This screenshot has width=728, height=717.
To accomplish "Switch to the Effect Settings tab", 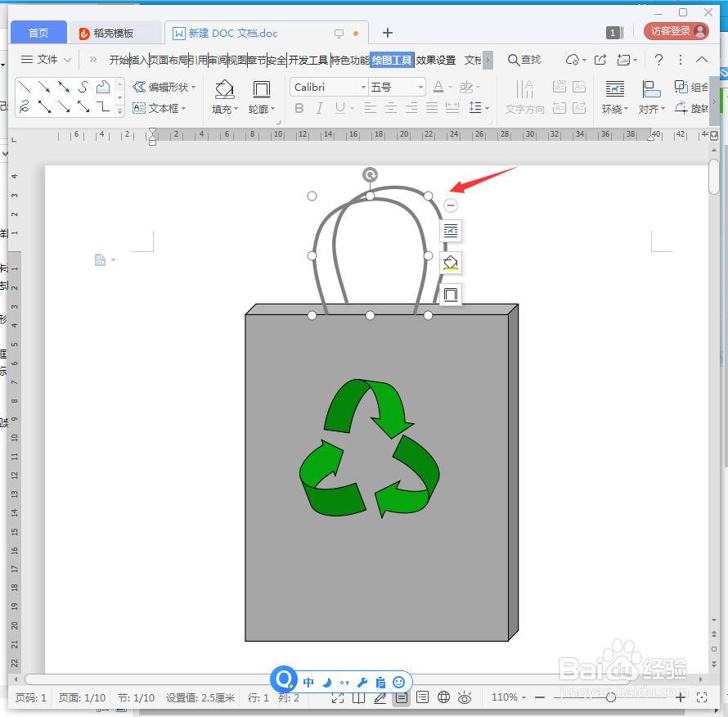I will click(435, 60).
